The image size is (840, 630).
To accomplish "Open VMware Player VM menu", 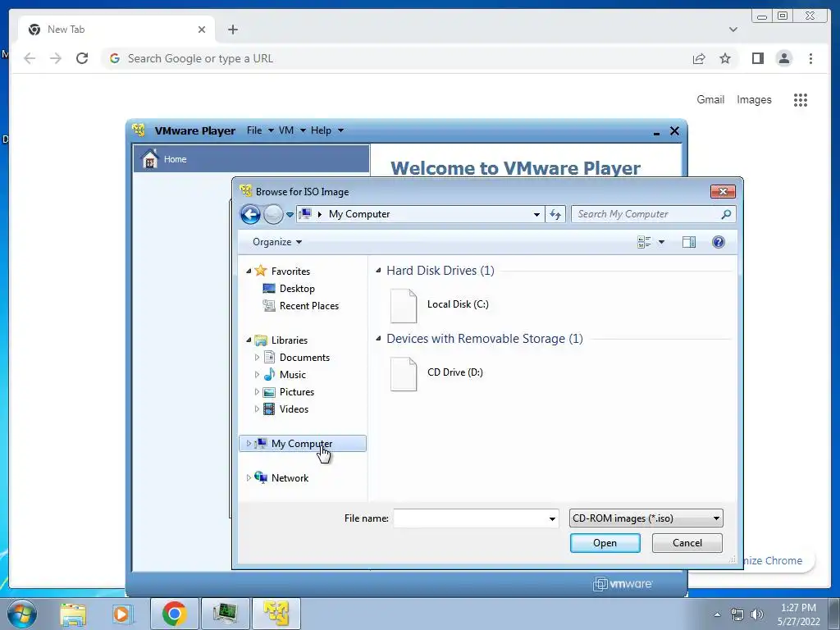I will [x=292, y=130].
